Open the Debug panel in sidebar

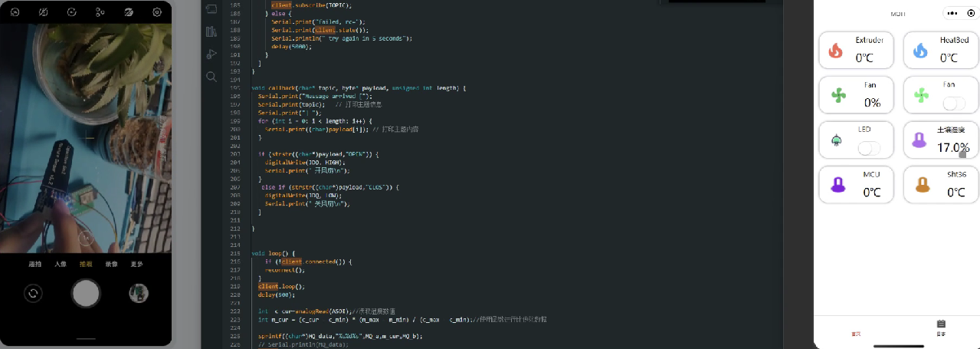[211, 54]
